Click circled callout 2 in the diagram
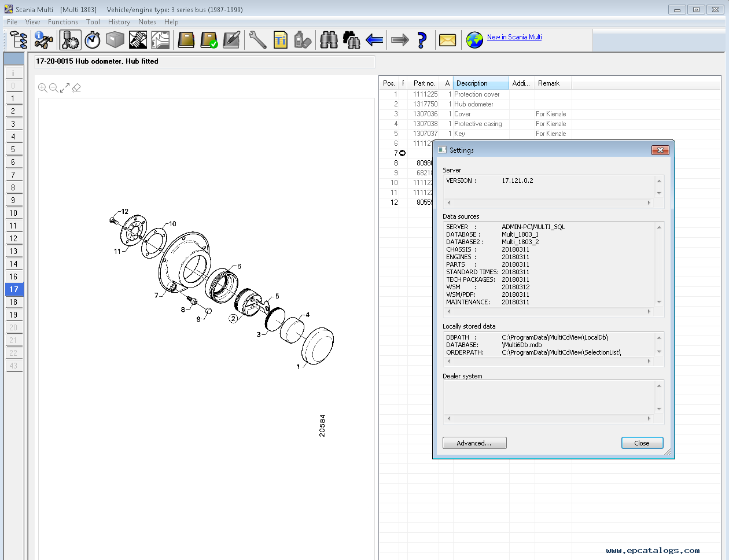The width and height of the screenshot is (729, 560). (233, 318)
